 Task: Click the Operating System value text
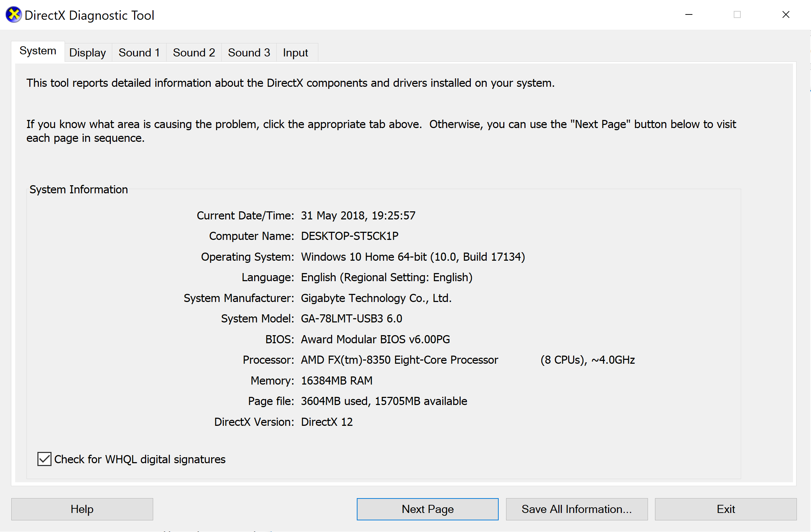[413, 257]
